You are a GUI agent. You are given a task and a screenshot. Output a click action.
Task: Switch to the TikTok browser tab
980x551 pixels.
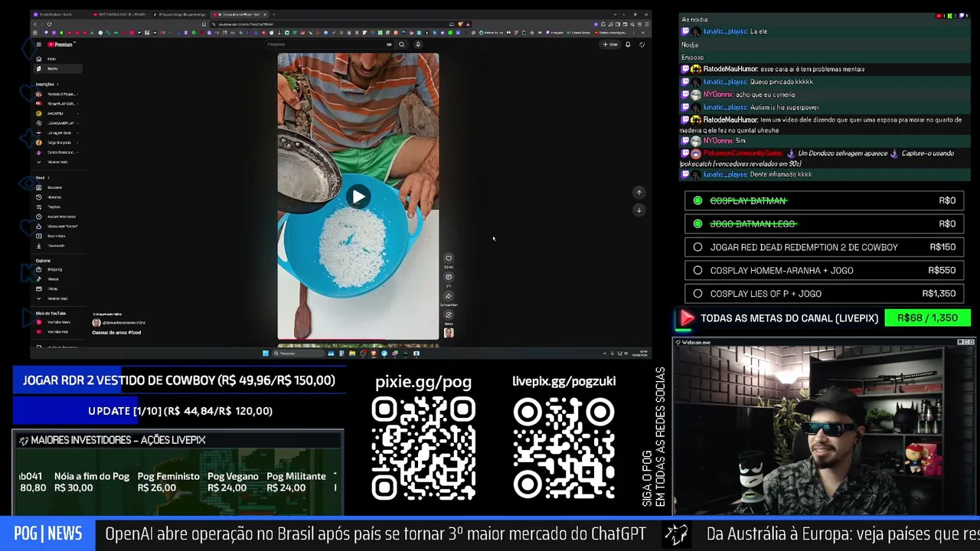[180, 15]
